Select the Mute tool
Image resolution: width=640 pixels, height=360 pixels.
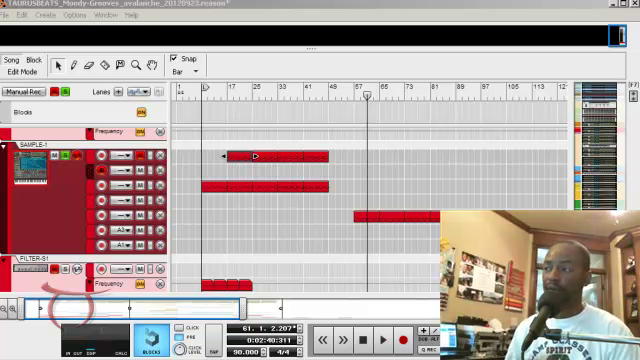(120, 65)
